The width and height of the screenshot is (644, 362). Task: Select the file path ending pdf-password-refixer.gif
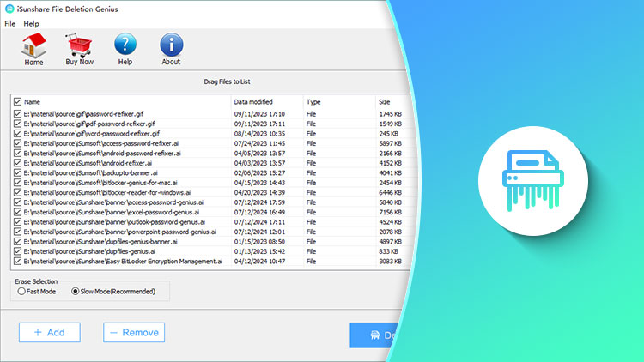[89, 124]
